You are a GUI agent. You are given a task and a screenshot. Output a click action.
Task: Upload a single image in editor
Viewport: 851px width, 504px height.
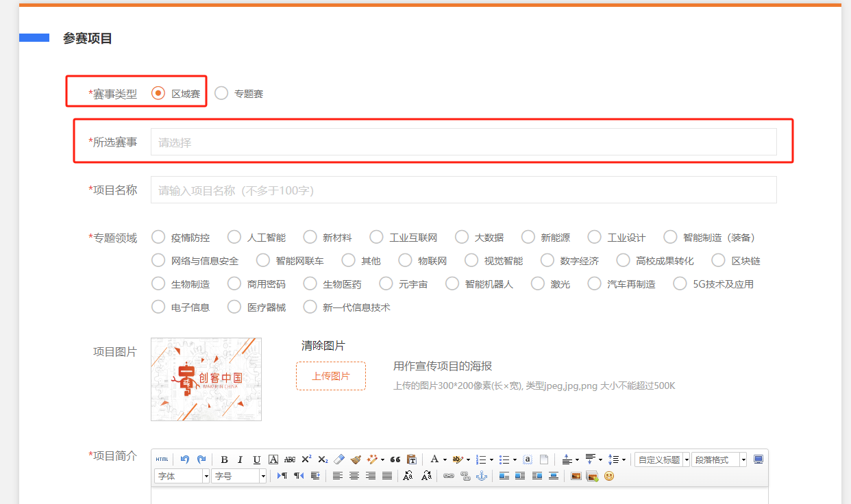point(576,476)
